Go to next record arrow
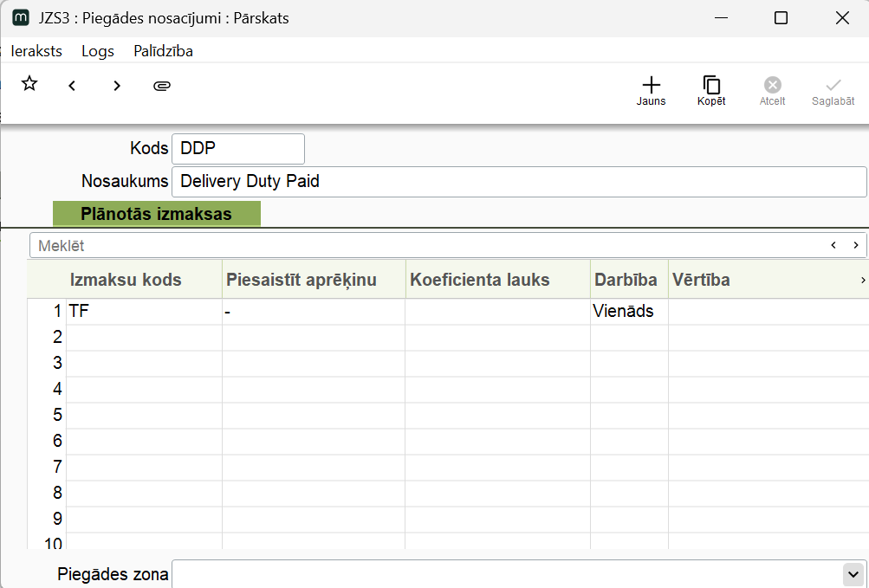Screen dimensions: 869x588 tap(117, 86)
